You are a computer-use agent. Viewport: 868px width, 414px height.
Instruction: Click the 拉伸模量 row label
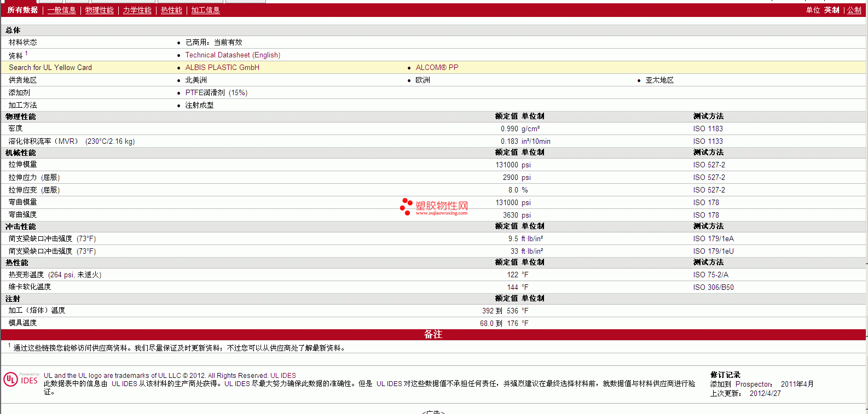[x=22, y=165]
